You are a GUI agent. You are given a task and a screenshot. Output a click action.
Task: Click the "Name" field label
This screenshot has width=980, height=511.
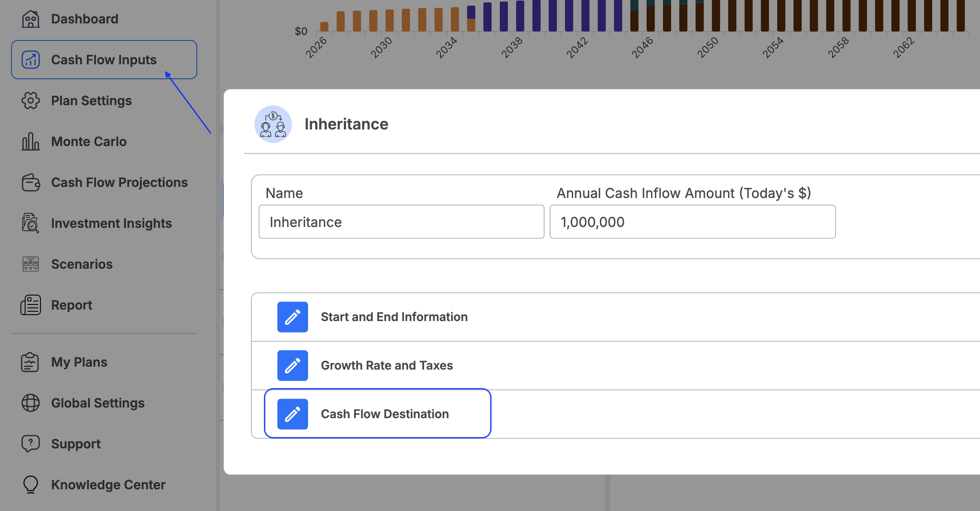(x=284, y=193)
